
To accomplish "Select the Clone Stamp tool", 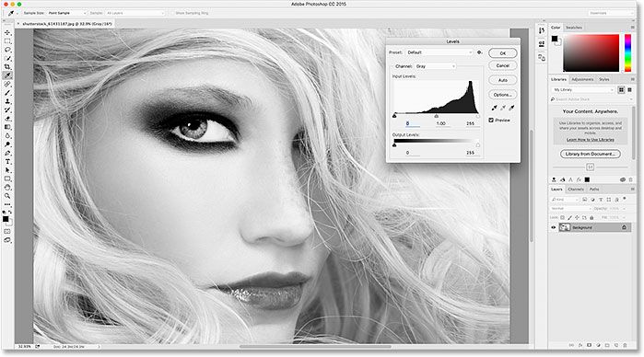I will (7, 101).
